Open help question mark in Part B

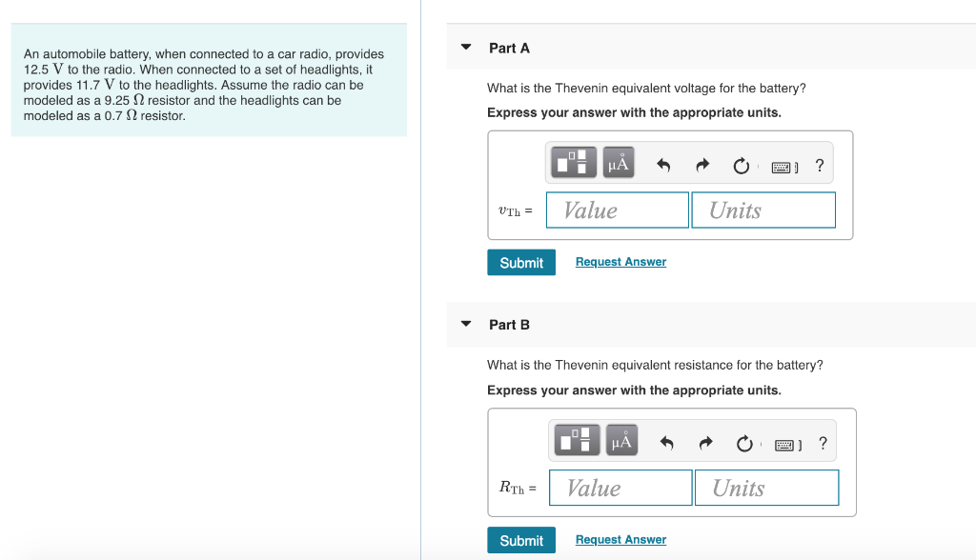823,443
